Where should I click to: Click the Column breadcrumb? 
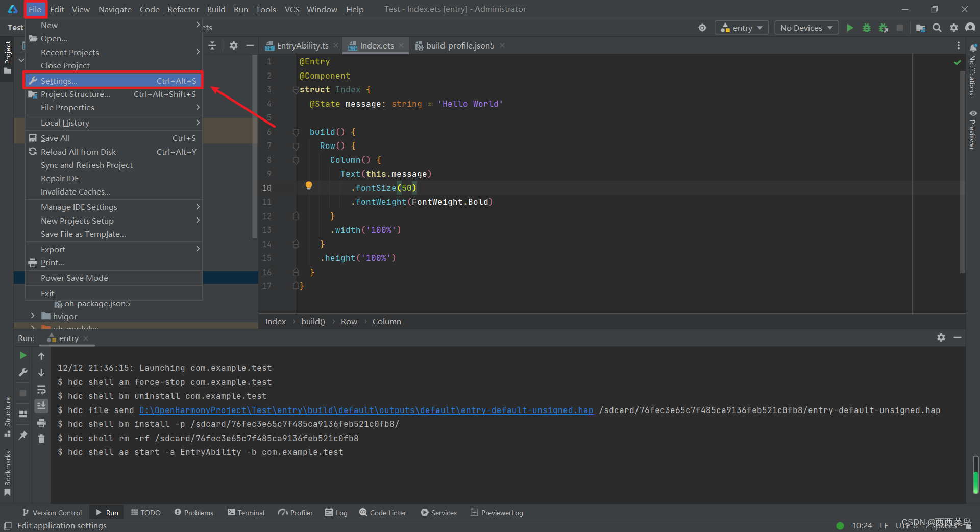[386, 321]
